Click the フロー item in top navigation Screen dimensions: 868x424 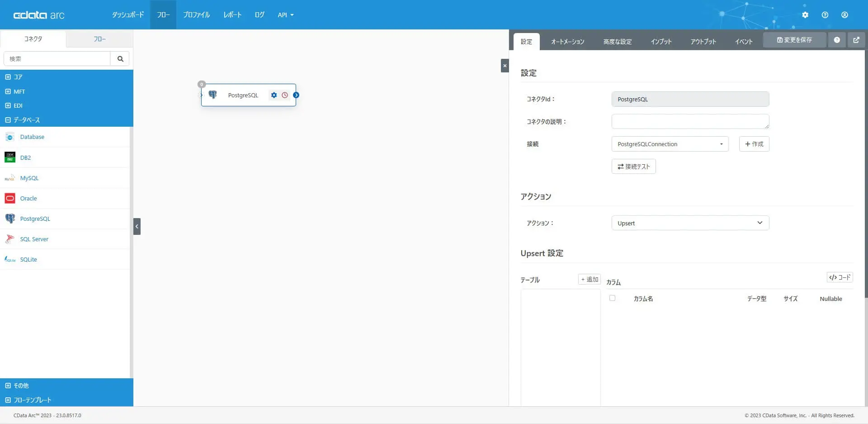click(x=163, y=15)
